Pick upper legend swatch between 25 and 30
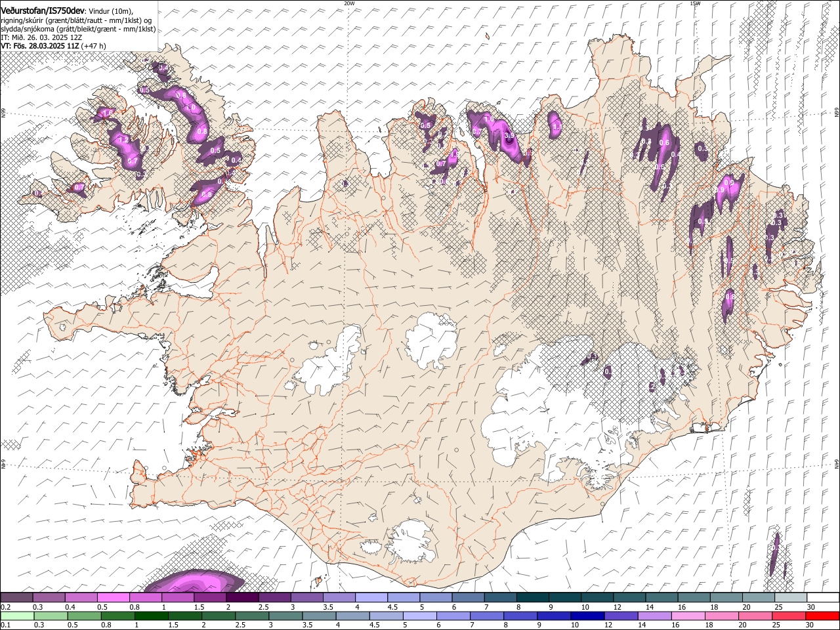Viewport: 840px width, 630px height. [791, 597]
